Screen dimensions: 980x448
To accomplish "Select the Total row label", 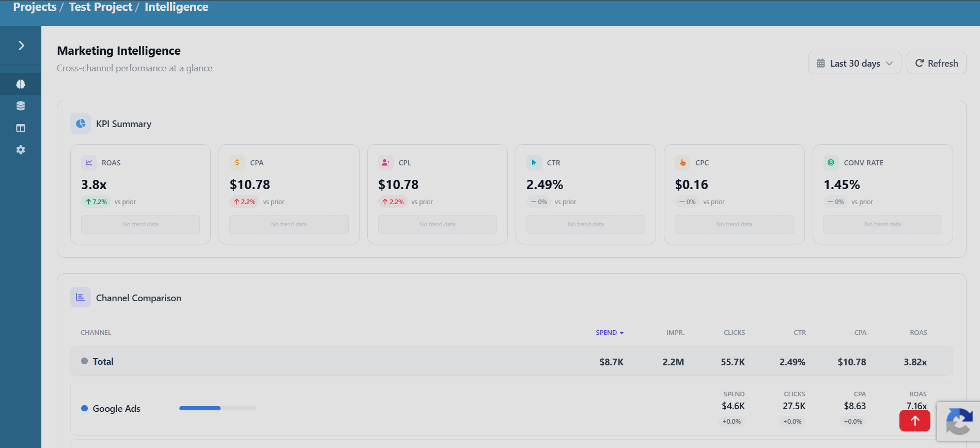I will tap(103, 362).
